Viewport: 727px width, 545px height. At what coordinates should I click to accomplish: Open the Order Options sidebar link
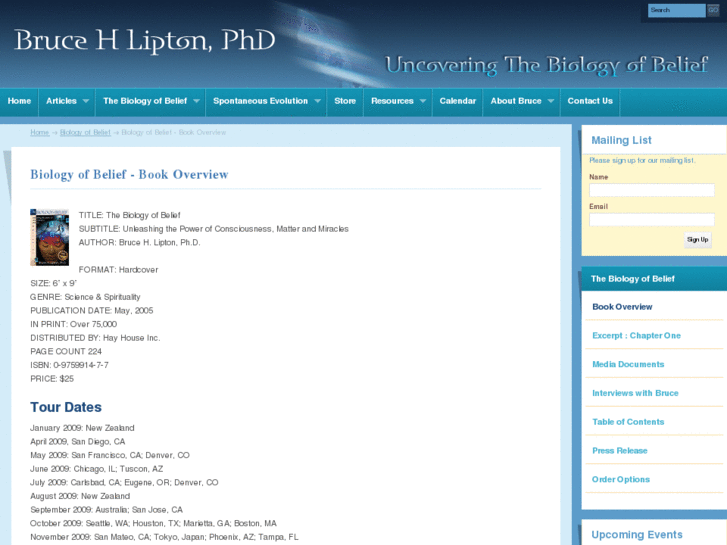(x=621, y=480)
